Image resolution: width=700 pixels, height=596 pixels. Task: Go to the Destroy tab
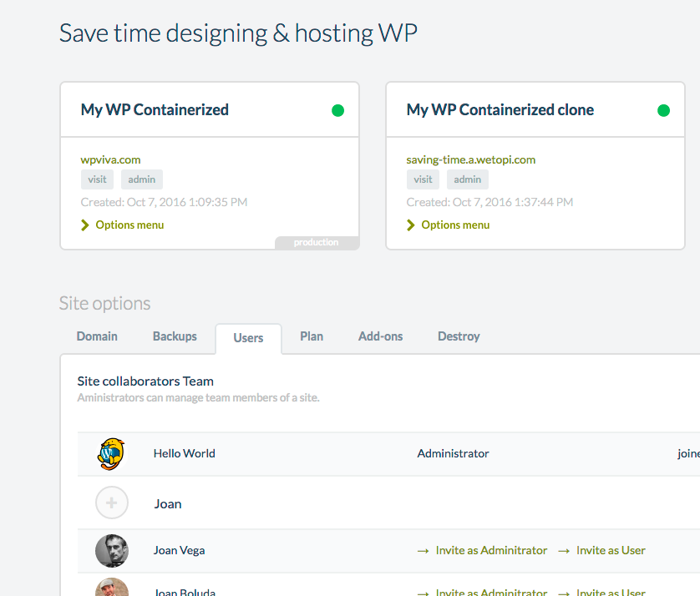click(x=459, y=336)
